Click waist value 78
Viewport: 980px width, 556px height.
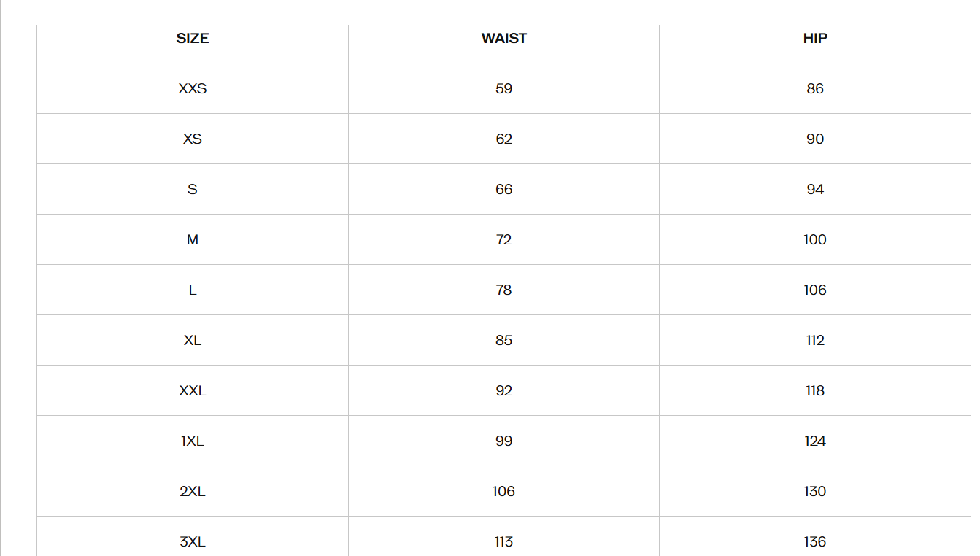(503, 290)
